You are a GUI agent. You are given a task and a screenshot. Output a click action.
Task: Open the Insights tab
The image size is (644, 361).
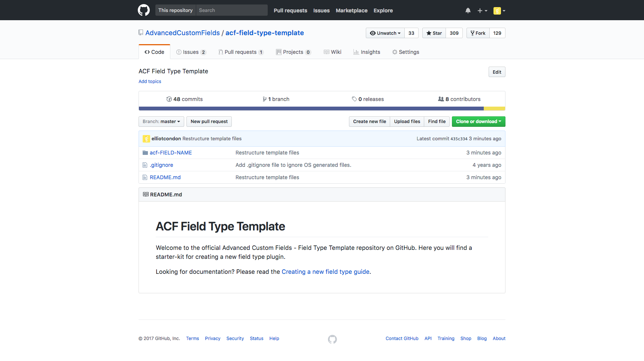coord(367,52)
